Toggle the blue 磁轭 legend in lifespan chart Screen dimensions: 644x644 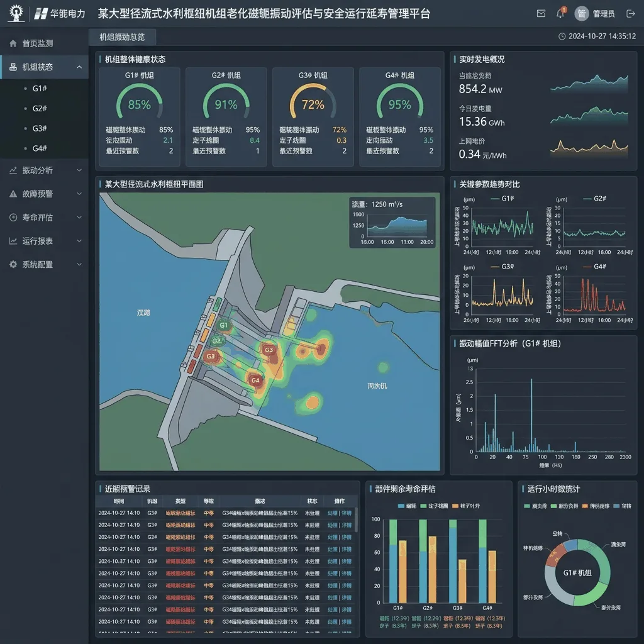tap(408, 506)
